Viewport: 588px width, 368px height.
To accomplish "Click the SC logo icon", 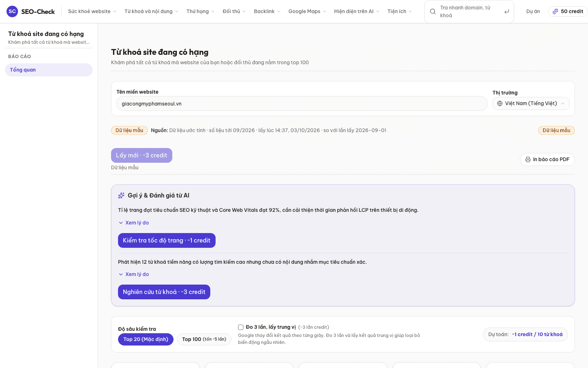I will pyautogui.click(x=12, y=11).
